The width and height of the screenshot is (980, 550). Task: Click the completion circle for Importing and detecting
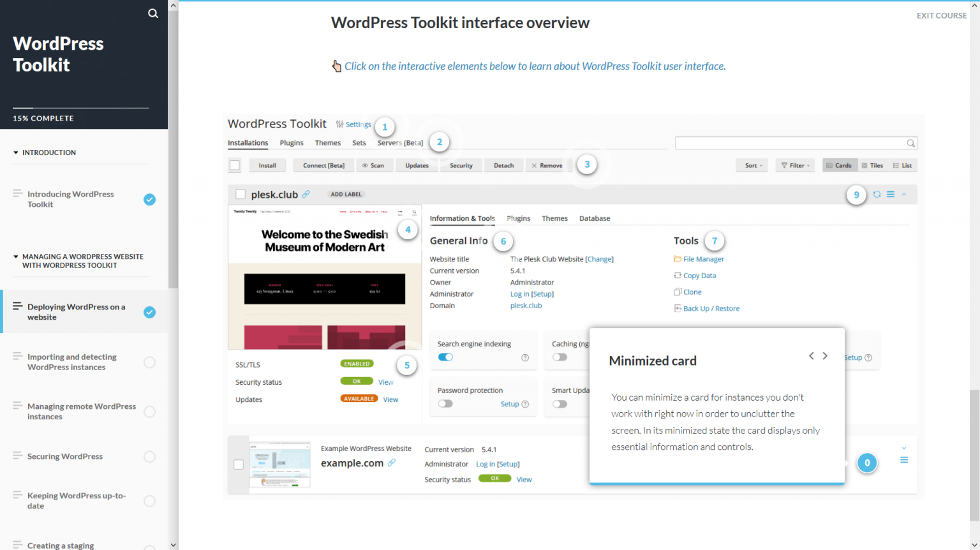[149, 362]
